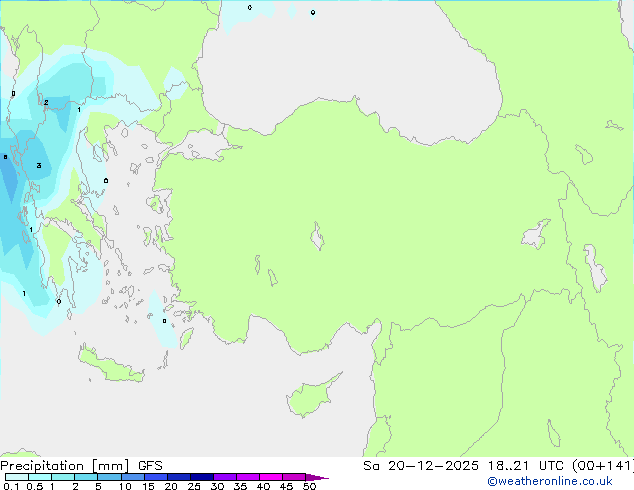Screen dimensions: 634x490
Task: Click the 30–35 mm purple legend swatch
Action: 225,477
